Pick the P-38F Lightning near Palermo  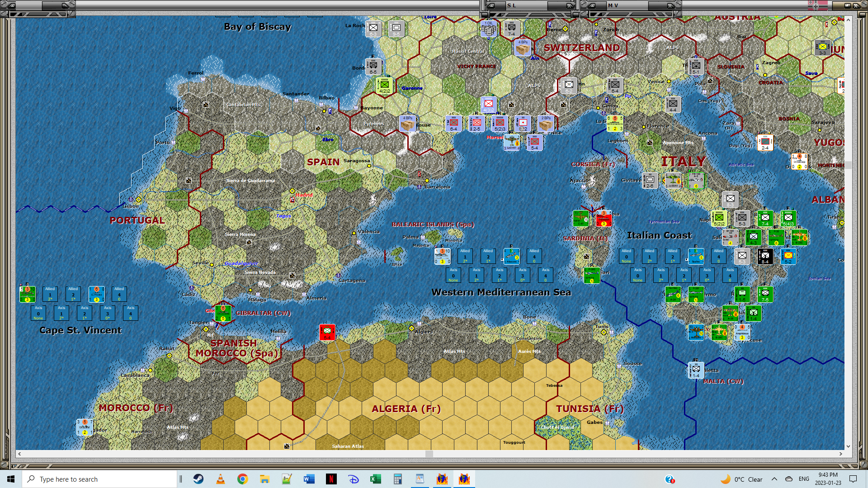(x=696, y=294)
